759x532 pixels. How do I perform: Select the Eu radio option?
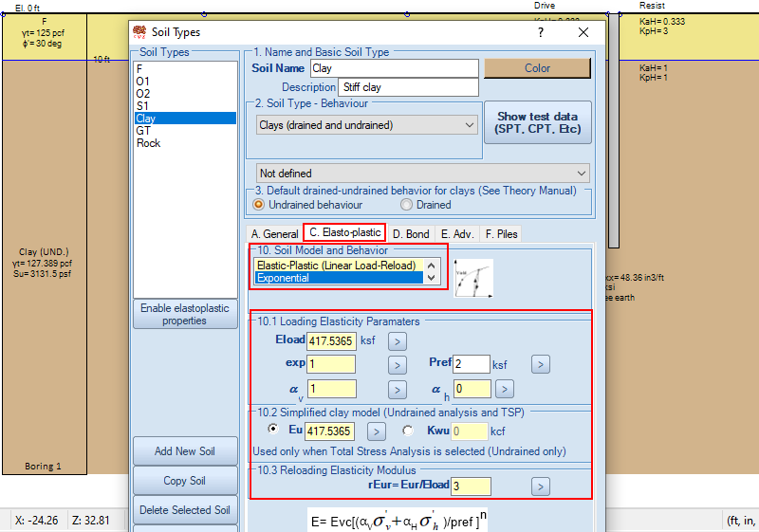tap(273, 429)
